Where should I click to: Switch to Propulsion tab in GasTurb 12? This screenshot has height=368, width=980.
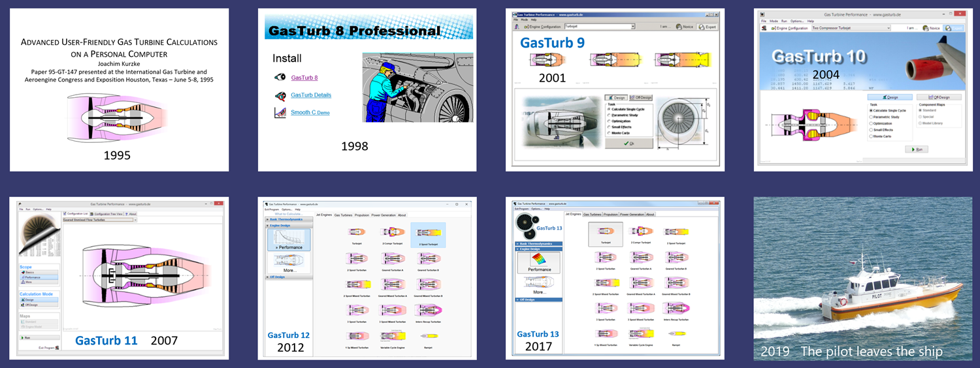tap(362, 215)
